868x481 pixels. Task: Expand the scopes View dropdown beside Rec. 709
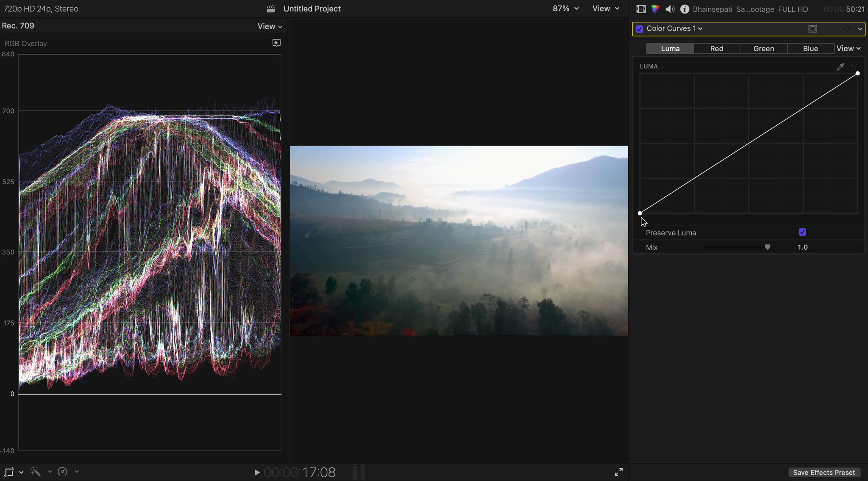tap(270, 26)
